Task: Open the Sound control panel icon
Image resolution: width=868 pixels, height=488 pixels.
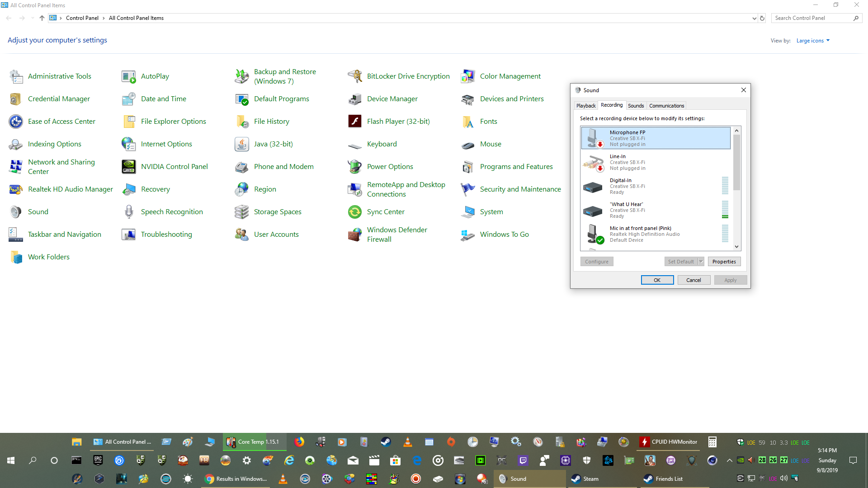Action: (x=16, y=212)
